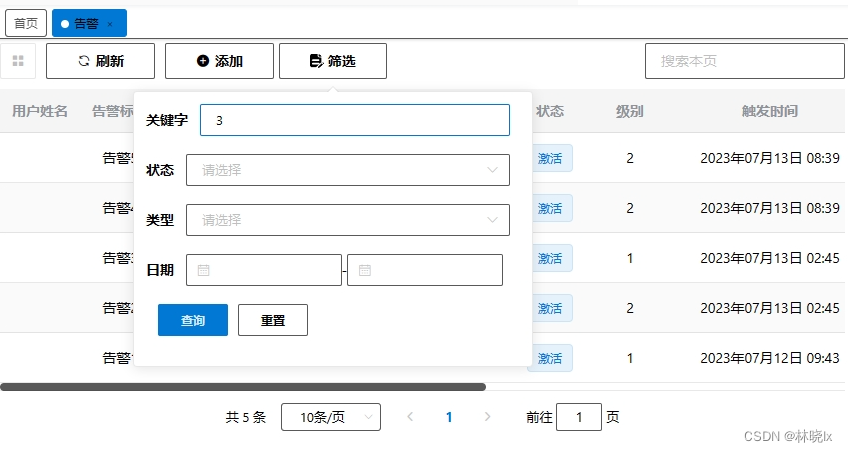Run the filter with 查询 button

[193, 320]
